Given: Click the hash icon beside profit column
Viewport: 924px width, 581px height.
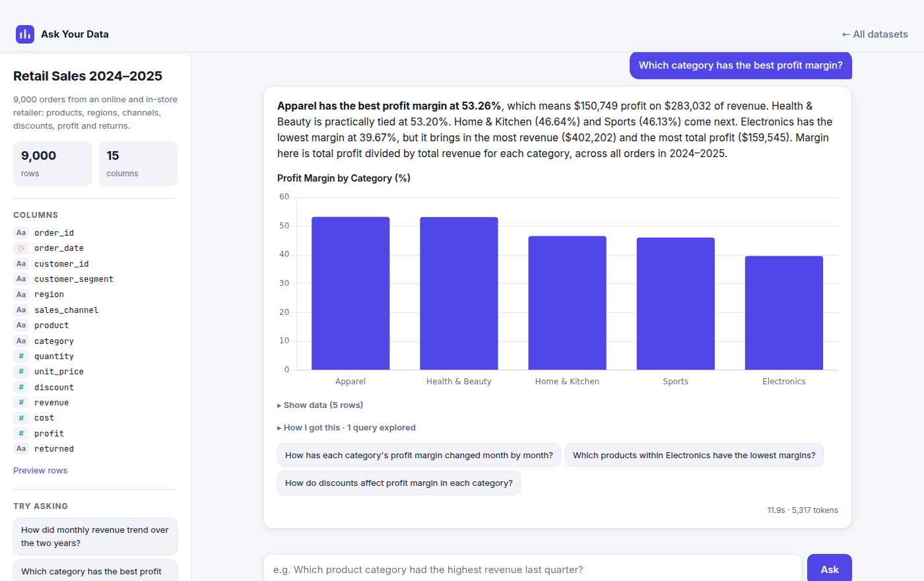Looking at the screenshot, I should click(21, 433).
